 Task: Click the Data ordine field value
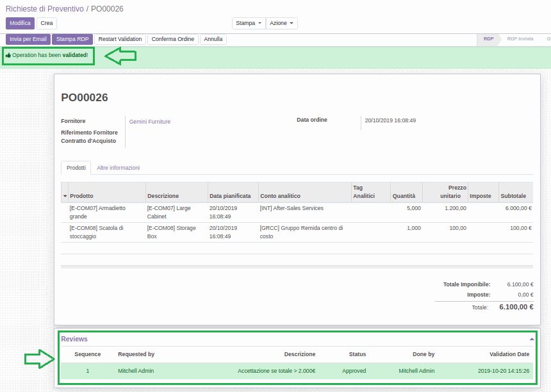(x=391, y=119)
